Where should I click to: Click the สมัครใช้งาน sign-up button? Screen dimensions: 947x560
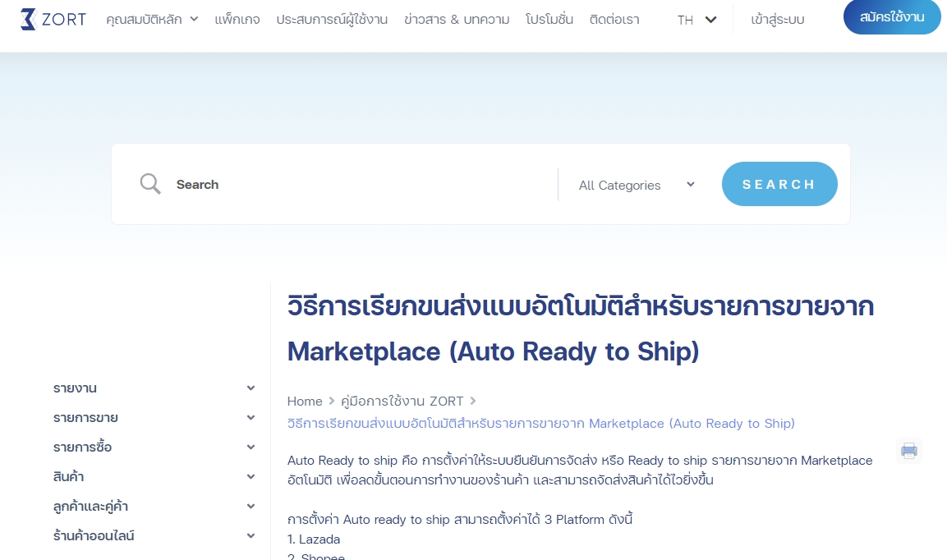tap(891, 17)
